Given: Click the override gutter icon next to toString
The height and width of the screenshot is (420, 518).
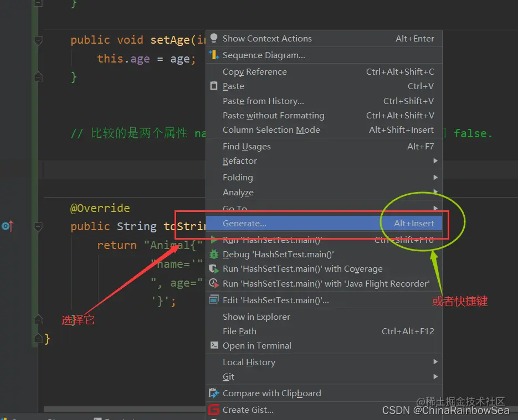Looking at the screenshot, I should click(x=7, y=226).
